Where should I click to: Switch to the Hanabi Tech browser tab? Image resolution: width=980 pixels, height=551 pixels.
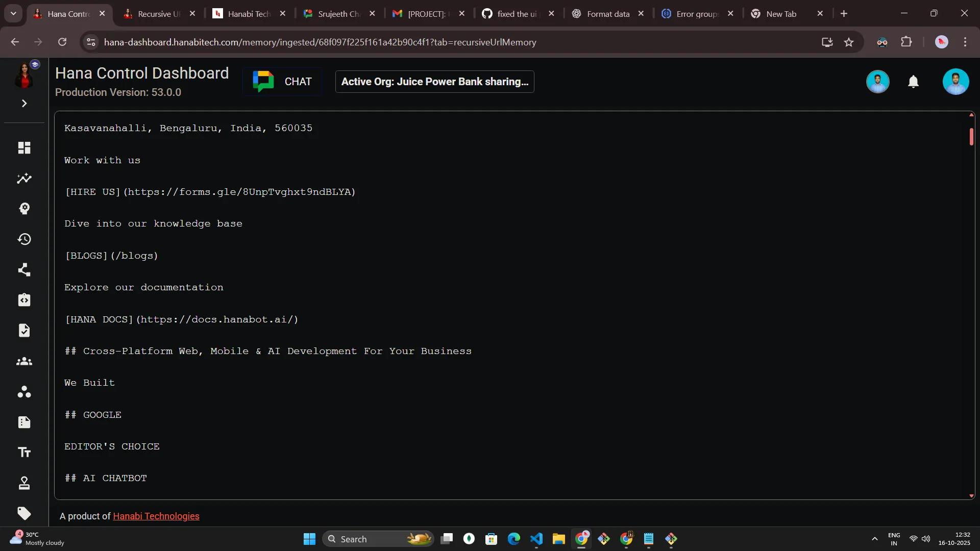[249, 14]
